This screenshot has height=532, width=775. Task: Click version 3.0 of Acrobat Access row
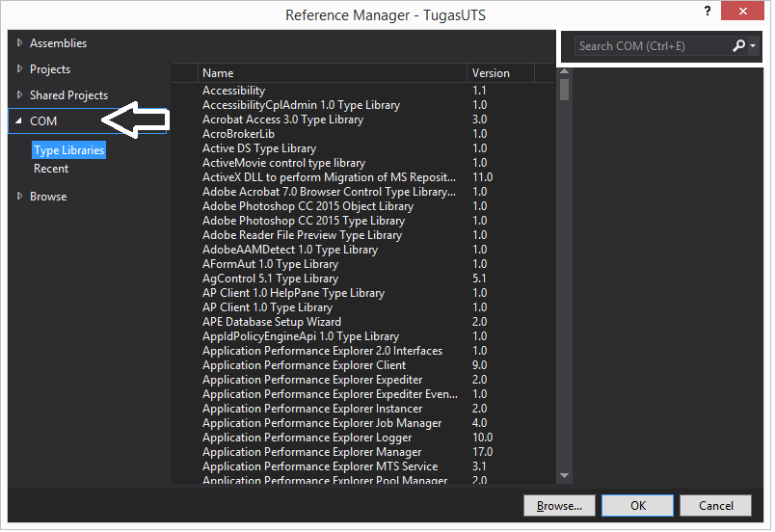point(479,120)
